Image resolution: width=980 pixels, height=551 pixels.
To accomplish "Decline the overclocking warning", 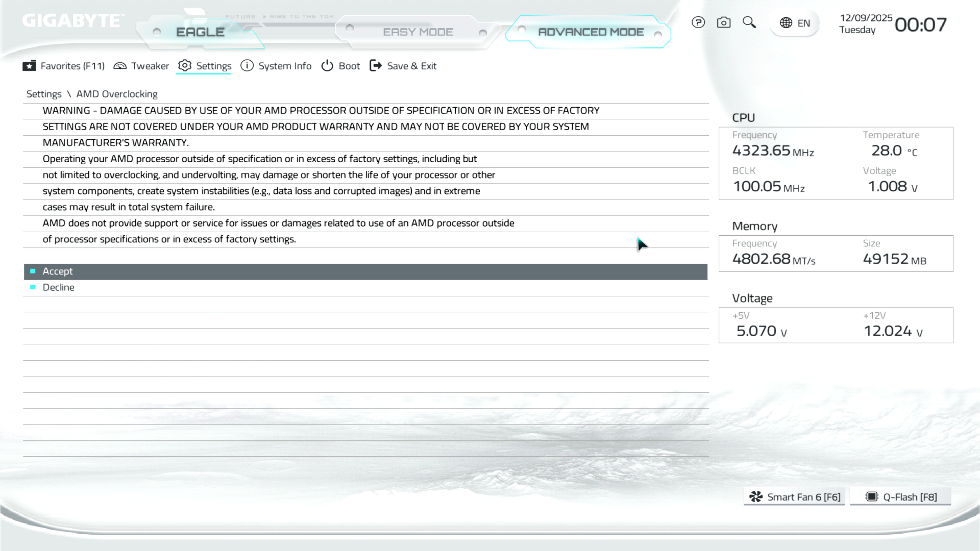I will [x=59, y=287].
